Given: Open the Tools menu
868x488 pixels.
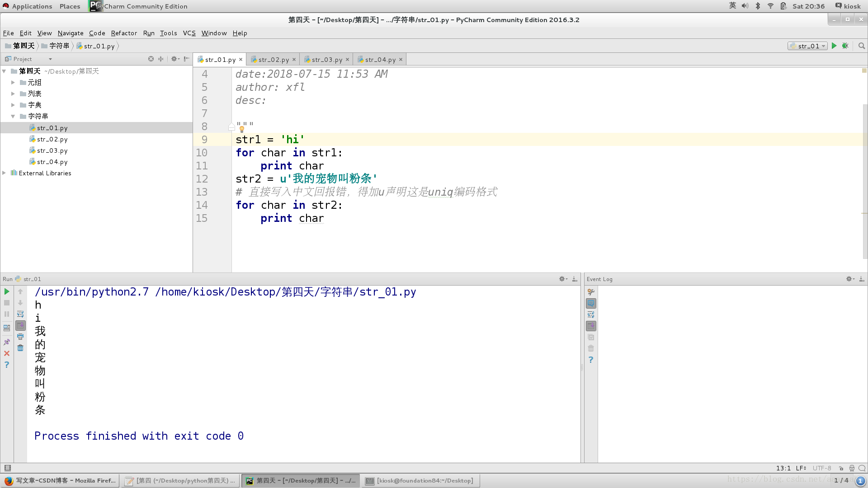Looking at the screenshot, I should (x=168, y=33).
